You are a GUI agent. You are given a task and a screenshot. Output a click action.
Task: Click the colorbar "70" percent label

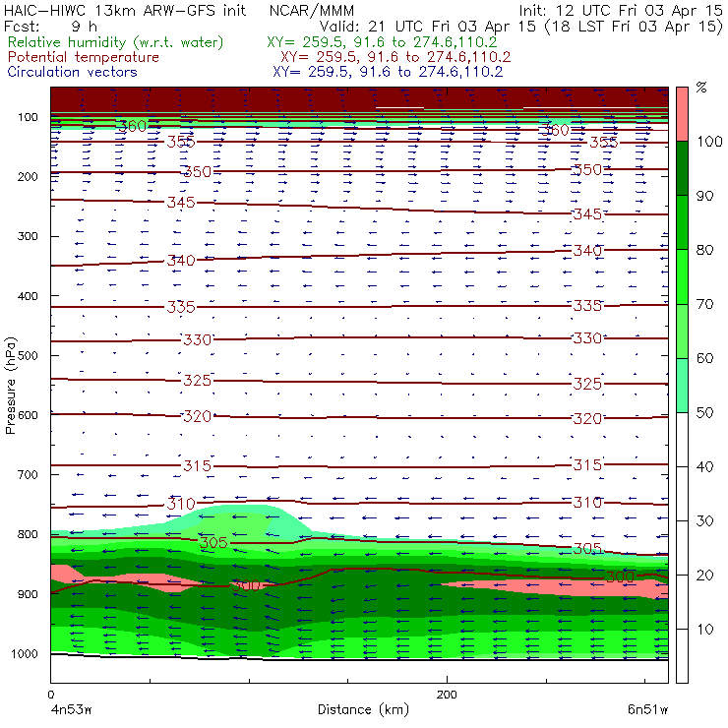(x=704, y=304)
